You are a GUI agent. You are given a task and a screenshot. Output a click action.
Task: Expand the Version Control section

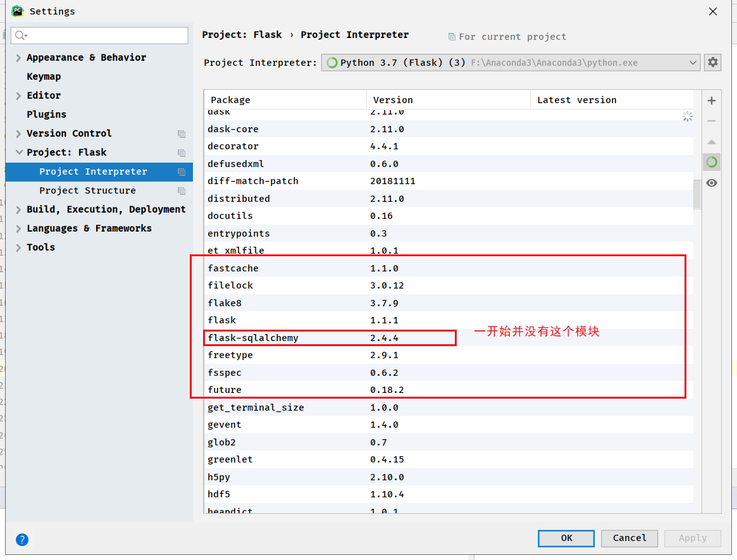pyautogui.click(x=18, y=134)
